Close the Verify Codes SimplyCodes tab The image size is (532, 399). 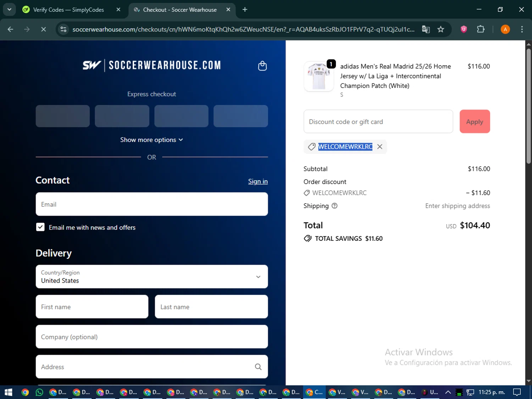coord(118,10)
